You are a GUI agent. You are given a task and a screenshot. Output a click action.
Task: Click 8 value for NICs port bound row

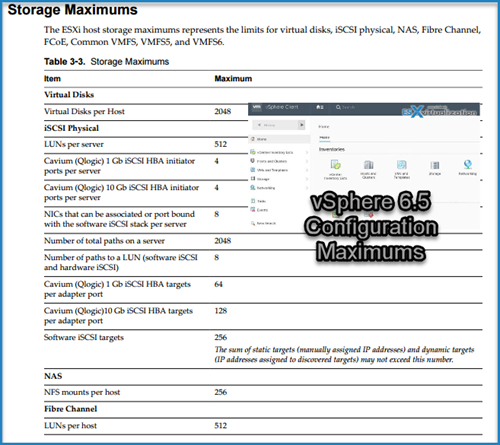[217, 214]
